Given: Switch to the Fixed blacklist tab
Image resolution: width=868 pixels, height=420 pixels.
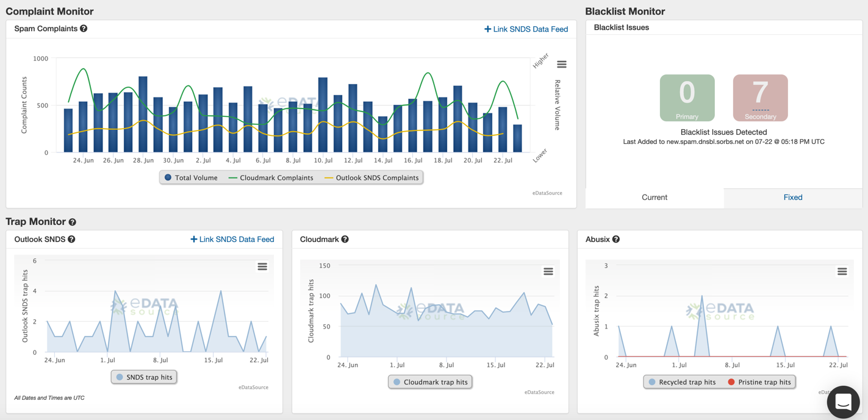Looking at the screenshot, I should (x=793, y=198).
